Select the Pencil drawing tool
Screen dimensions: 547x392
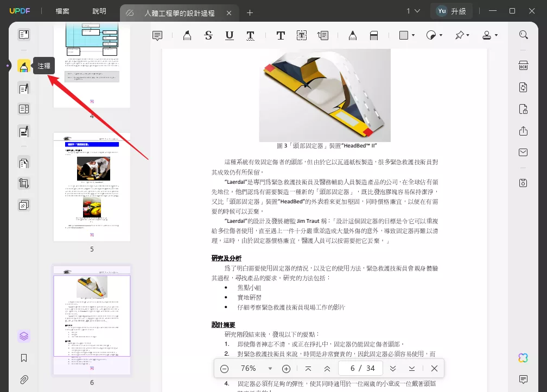coord(353,36)
